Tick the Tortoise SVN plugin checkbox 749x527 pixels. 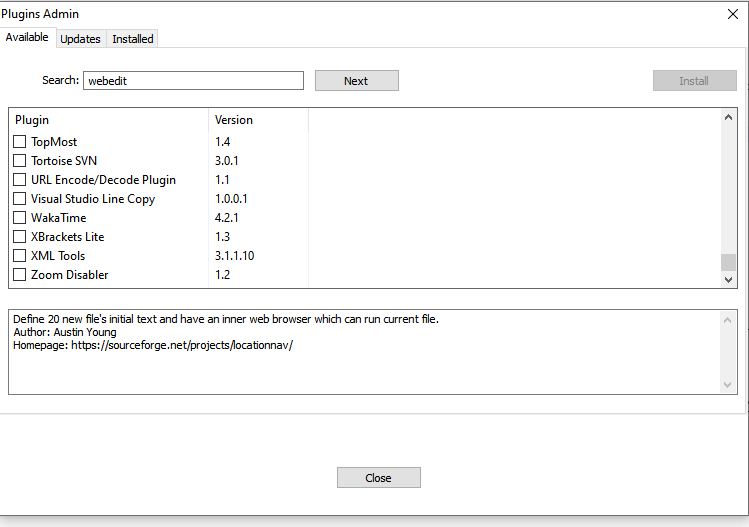click(19, 161)
